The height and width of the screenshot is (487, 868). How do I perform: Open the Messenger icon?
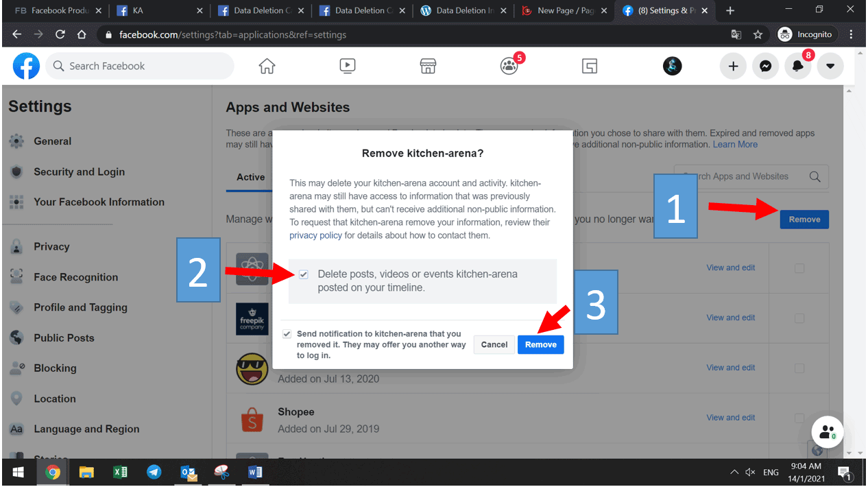click(765, 67)
